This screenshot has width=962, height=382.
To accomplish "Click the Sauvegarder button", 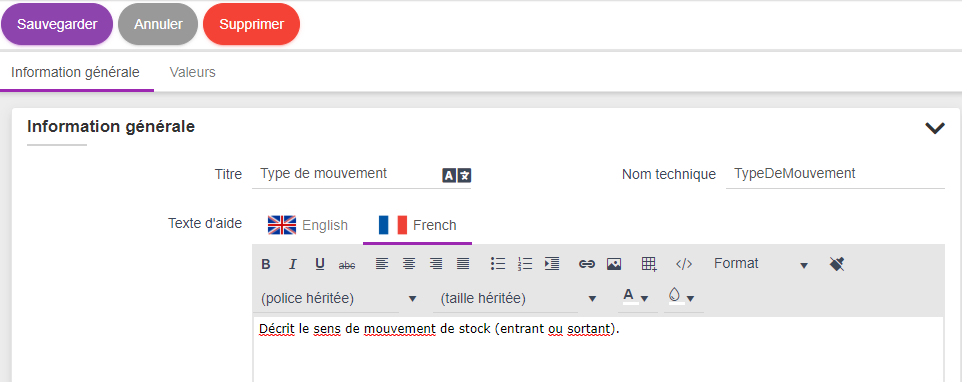I will coord(57,25).
